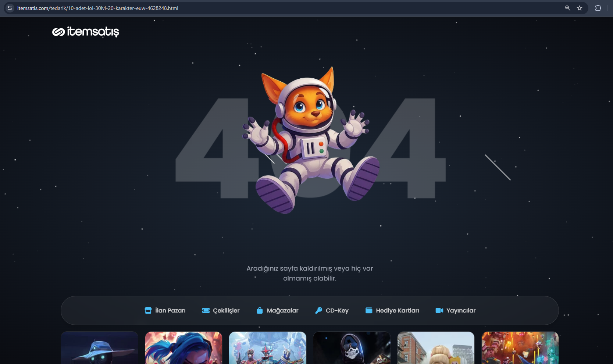Open the orange-red blocky game card
Screen dimensions: 613x364
[x=520, y=348]
